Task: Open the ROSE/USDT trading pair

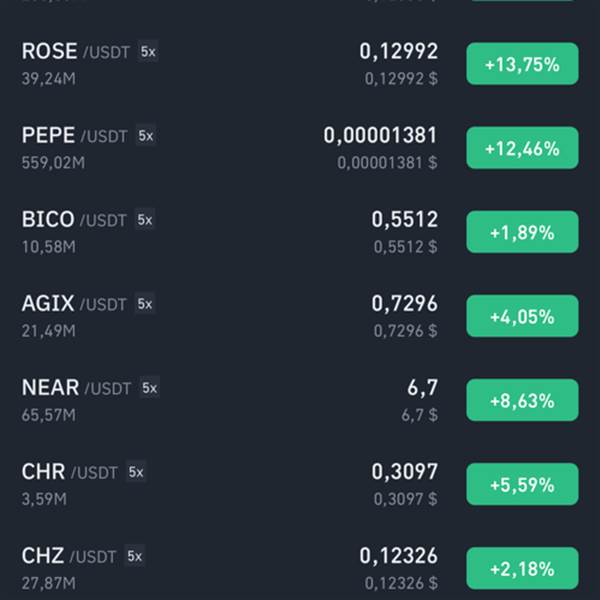Action: tap(300, 64)
